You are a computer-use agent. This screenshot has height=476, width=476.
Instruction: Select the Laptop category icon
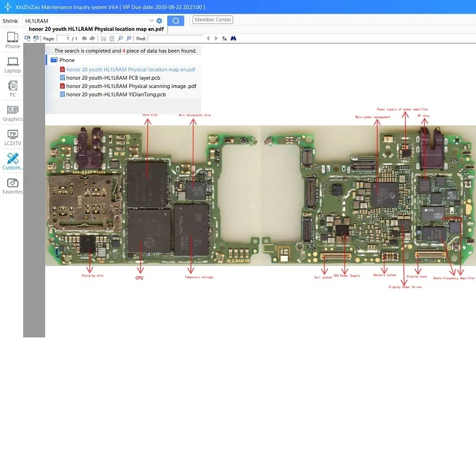click(x=12, y=65)
